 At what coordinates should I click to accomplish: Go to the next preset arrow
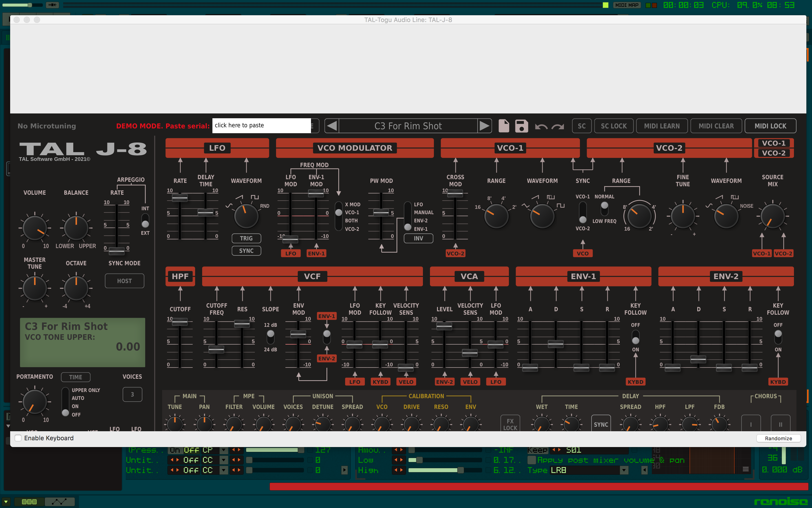pyautogui.click(x=484, y=126)
